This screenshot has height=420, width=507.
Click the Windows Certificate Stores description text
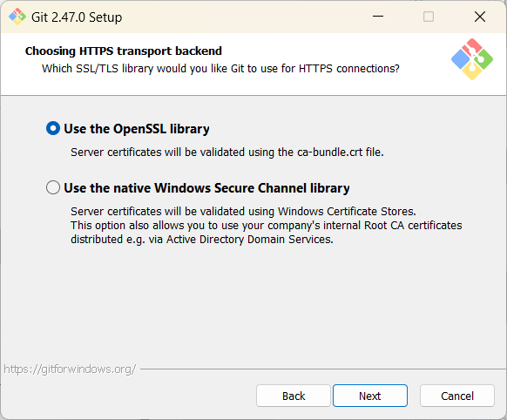[x=243, y=211]
